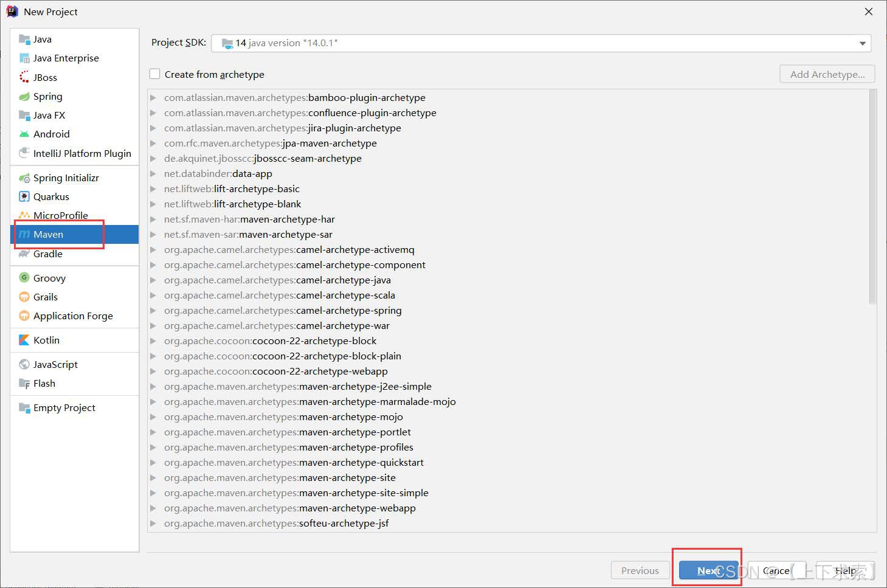This screenshot has width=887, height=588.
Task: Click the Help button
Action: (846, 570)
